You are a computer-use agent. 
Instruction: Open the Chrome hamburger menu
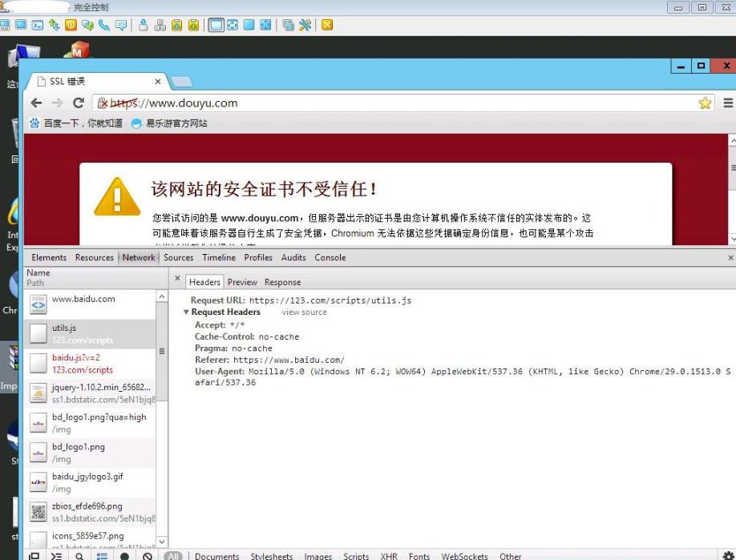728,103
